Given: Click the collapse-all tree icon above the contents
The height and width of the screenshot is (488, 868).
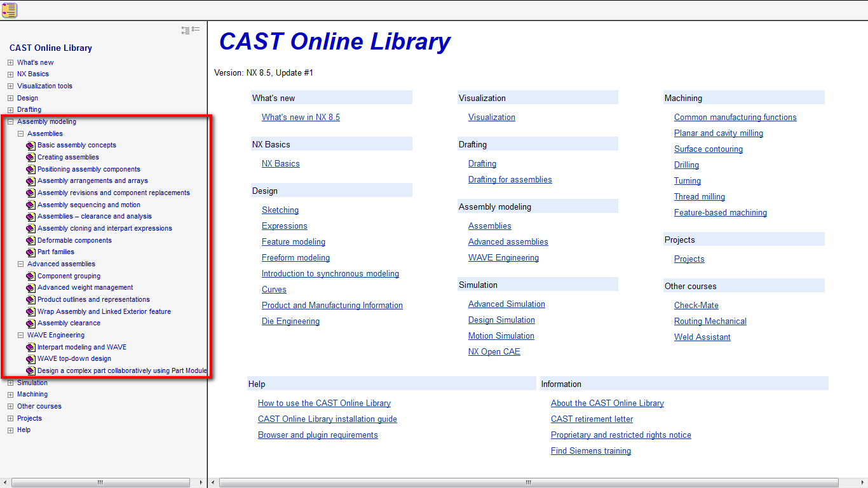Looking at the screenshot, I should tap(196, 30).
